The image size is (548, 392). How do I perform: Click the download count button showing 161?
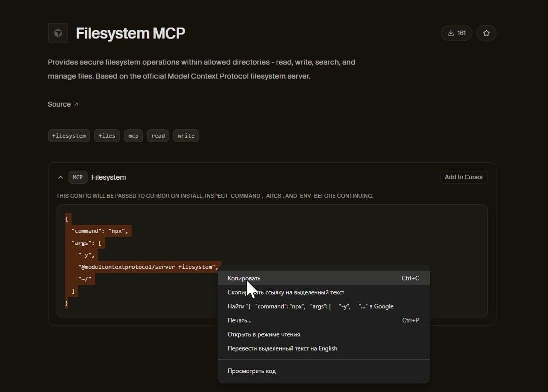coord(456,33)
